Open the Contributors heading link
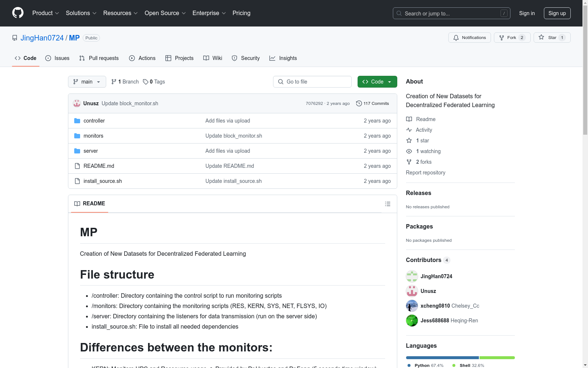This screenshot has height=368, width=588. tap(428, 260)
